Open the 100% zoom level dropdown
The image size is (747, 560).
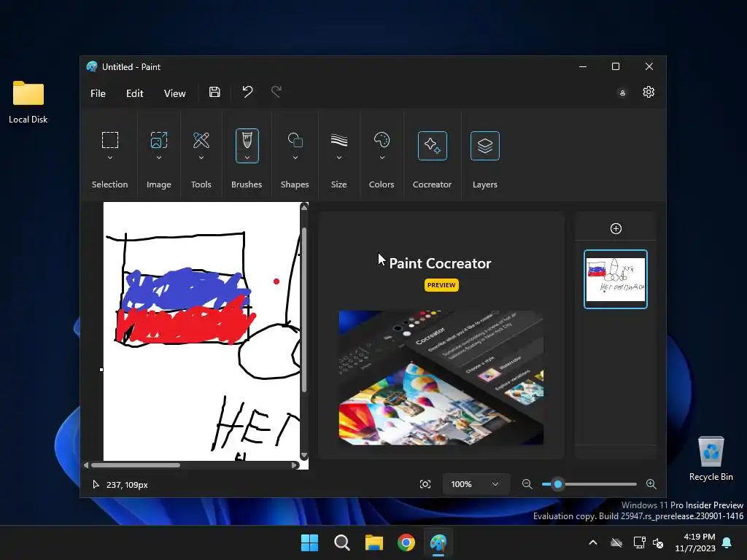pyautogui.click(x=476, y=484)
